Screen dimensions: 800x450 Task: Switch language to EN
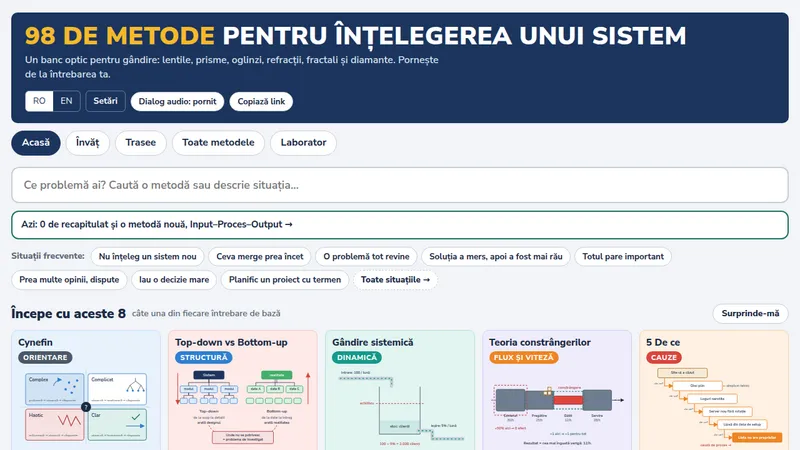[x=66, y=101]
